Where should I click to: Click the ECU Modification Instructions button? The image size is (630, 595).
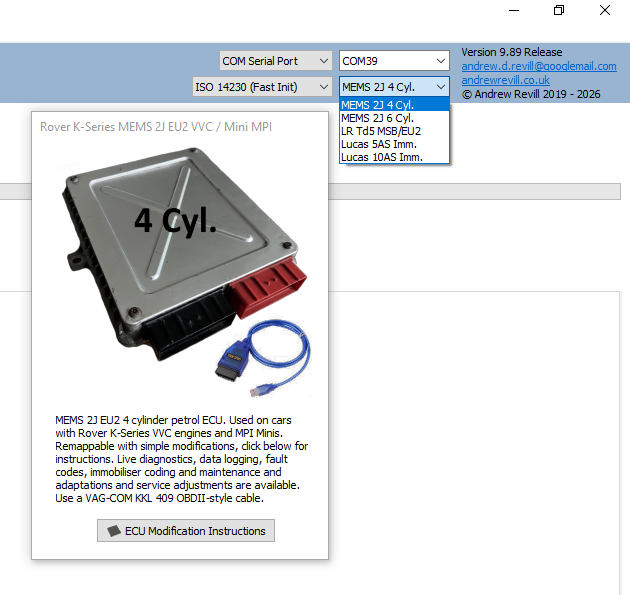click(186, 531)
